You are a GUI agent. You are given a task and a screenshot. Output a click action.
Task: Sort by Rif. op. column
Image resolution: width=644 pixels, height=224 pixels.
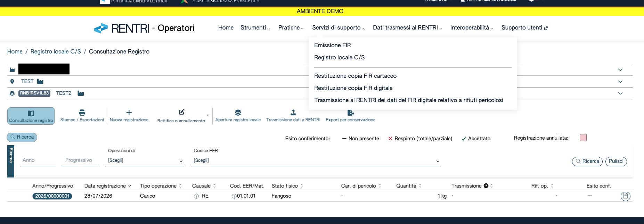(543, 186)
